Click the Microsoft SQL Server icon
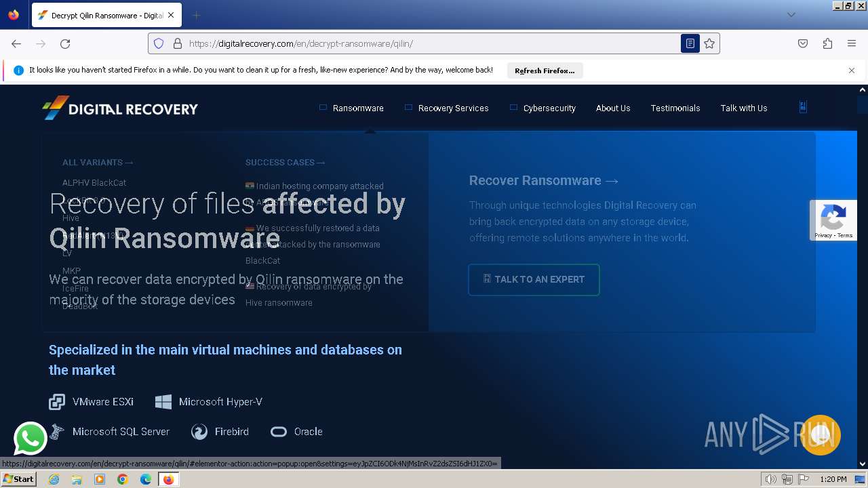 [58, 431]
